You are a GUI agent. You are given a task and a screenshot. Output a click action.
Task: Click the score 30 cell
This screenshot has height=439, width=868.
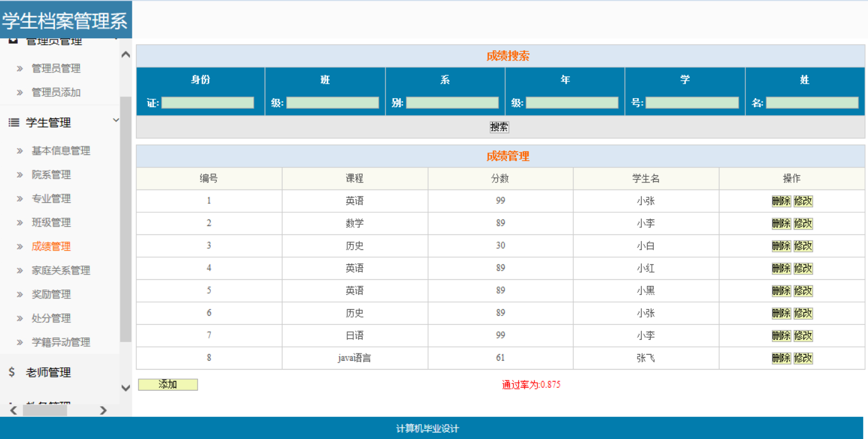point(500,246)
